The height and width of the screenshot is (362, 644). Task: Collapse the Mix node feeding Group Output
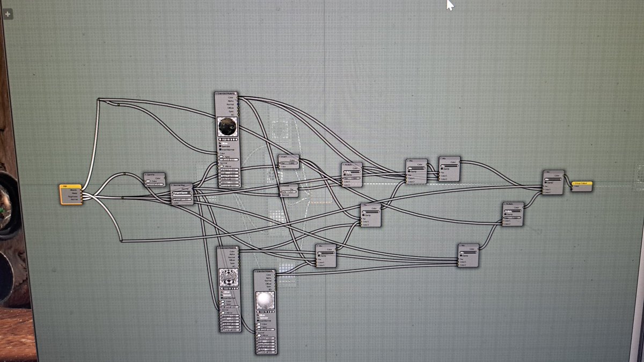pyautogui.click(x=545, y=172)
